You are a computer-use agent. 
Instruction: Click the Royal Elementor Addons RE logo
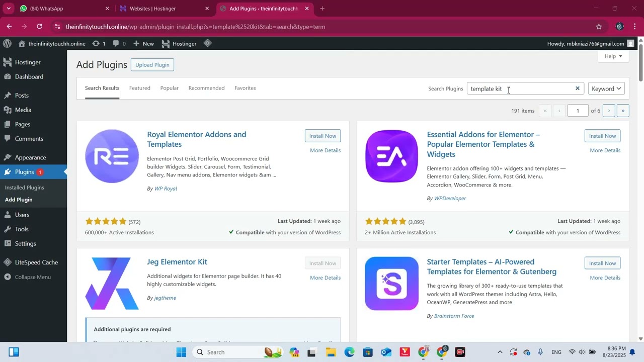pyautogui.click(x=112, y=156)
